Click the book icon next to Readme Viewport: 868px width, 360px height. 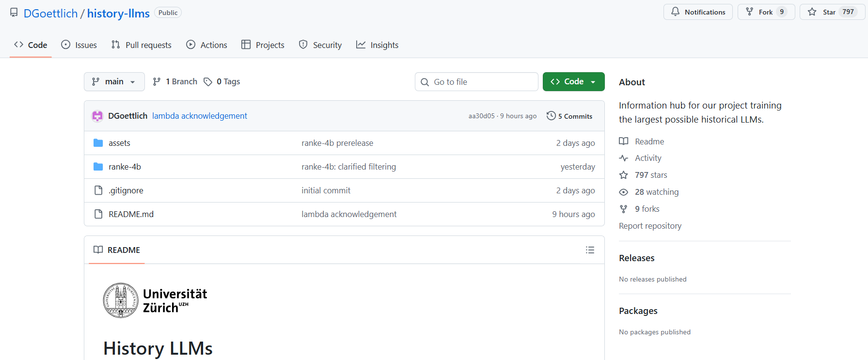[x=624, y=141]
